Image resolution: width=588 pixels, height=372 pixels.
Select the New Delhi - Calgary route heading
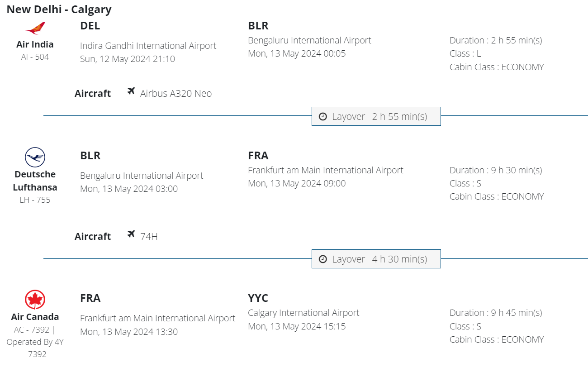click(59, 9)
